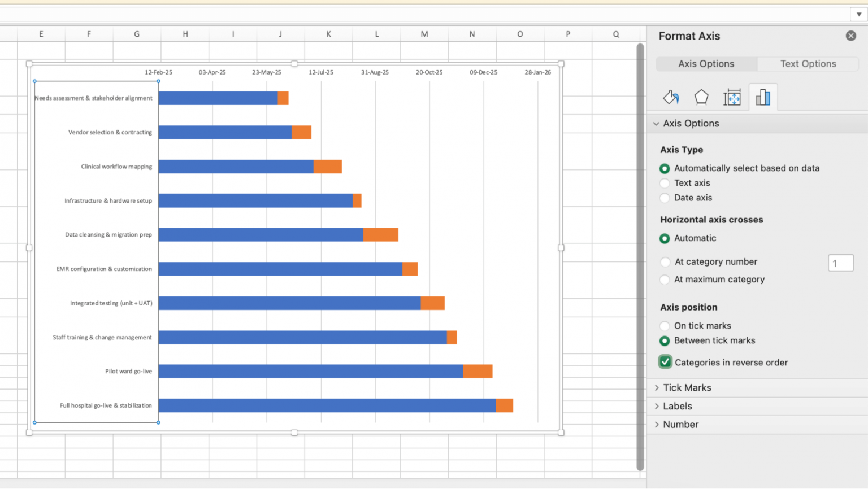
Task: Choose the Date axis option
Action: pyautogui.click(x=665, y=198)
